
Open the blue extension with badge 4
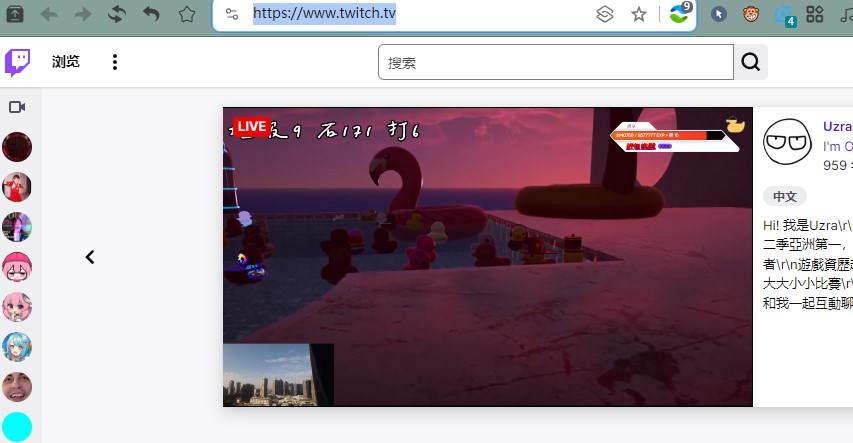pos(785,15)
